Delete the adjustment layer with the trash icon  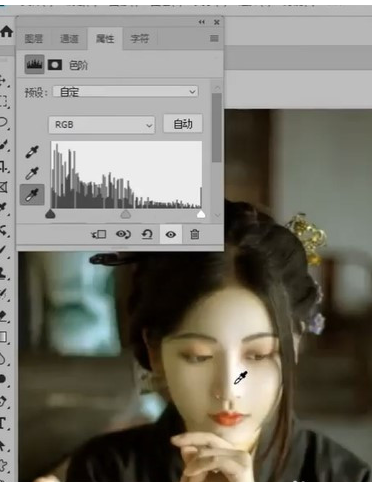point(195,234)
